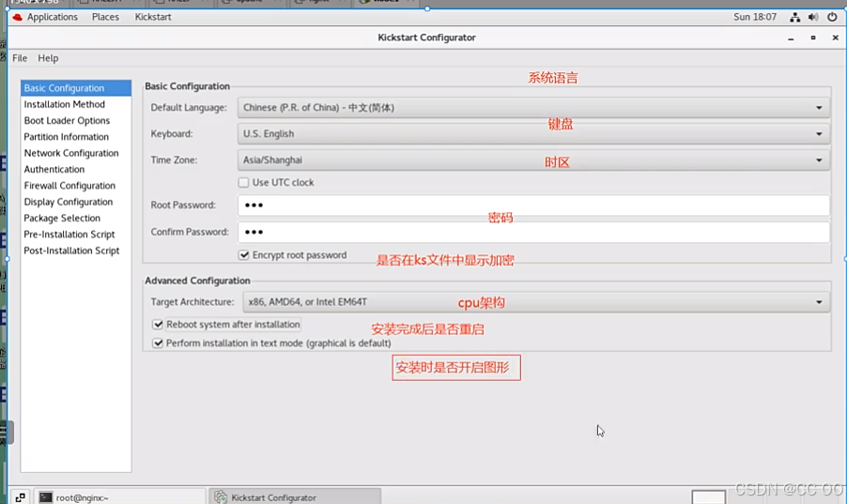Close the Kickstart Configurator window

point(835,38)
